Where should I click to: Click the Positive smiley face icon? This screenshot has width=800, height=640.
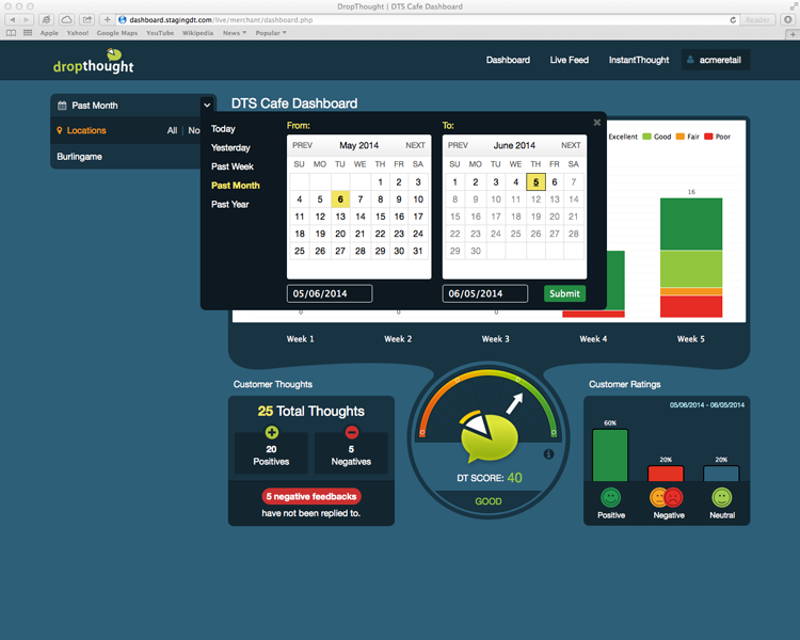pyautogui.click(x=611, y=497)
